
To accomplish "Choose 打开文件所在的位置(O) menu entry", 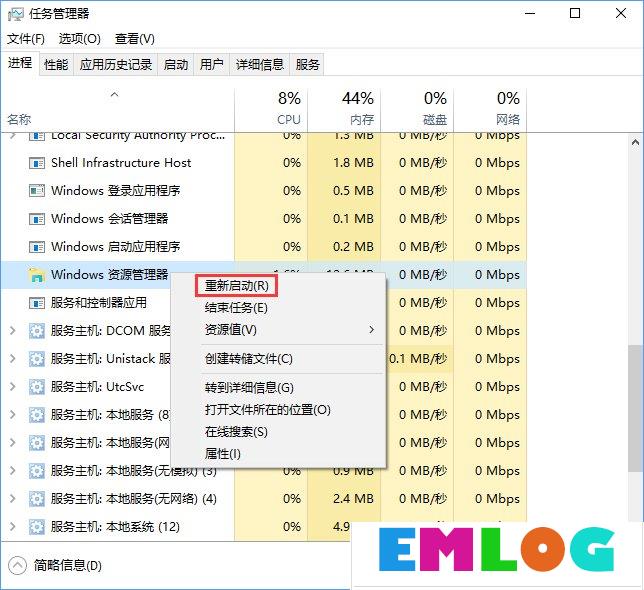I will coord(268,410).
